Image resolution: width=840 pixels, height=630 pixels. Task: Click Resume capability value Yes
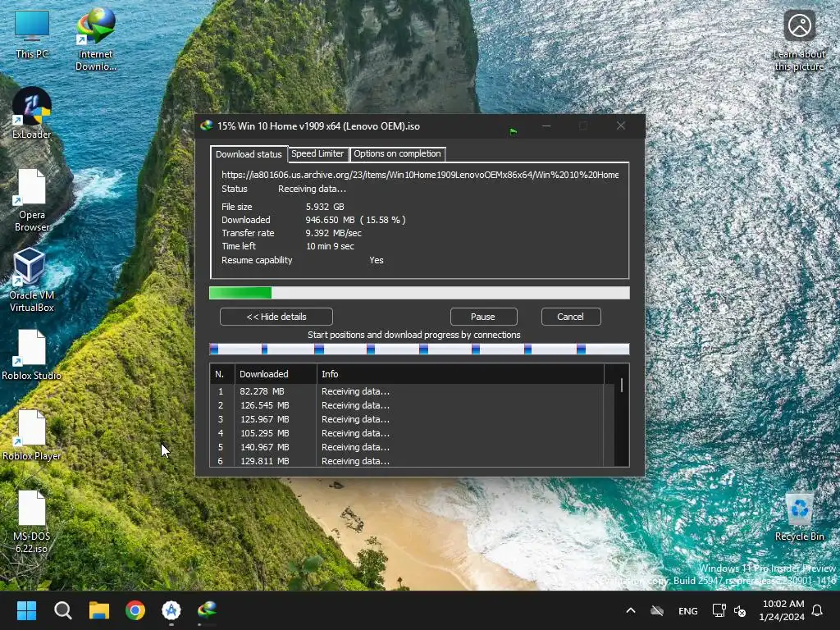tap(376, 260)
